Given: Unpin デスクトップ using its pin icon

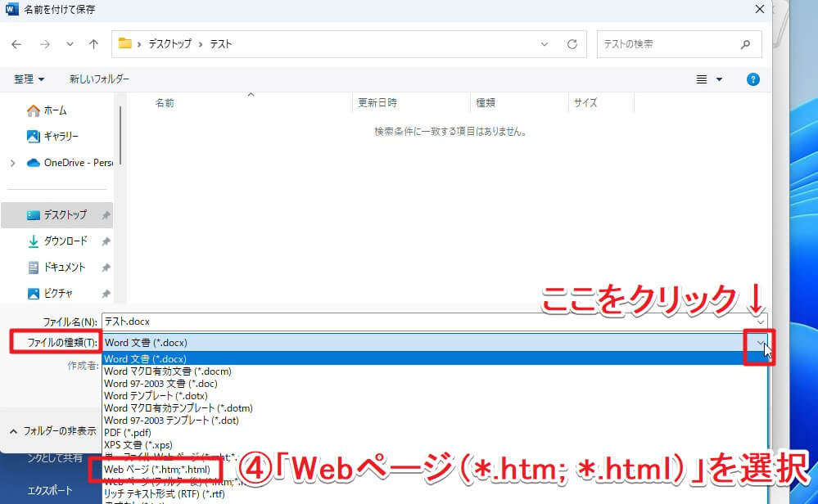Looking at the screenshot, I should 106,215.
